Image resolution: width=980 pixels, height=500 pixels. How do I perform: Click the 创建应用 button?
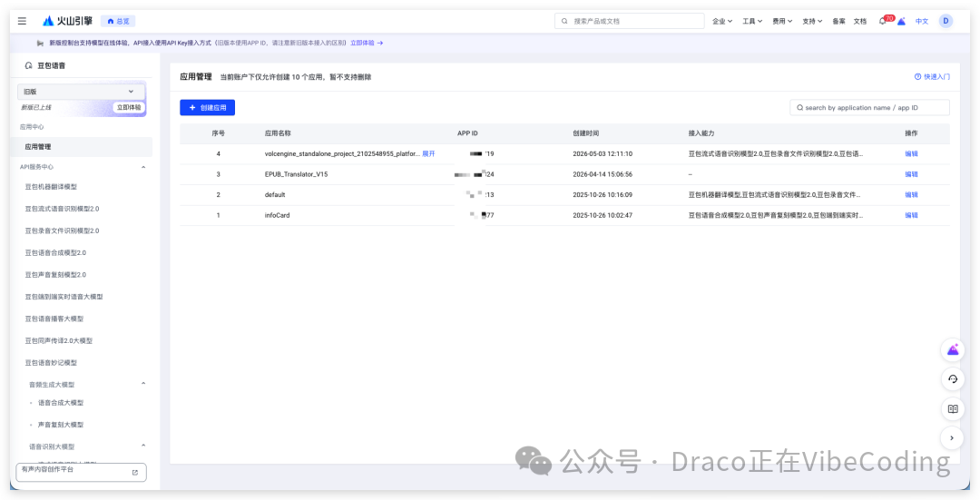[208, 107]
